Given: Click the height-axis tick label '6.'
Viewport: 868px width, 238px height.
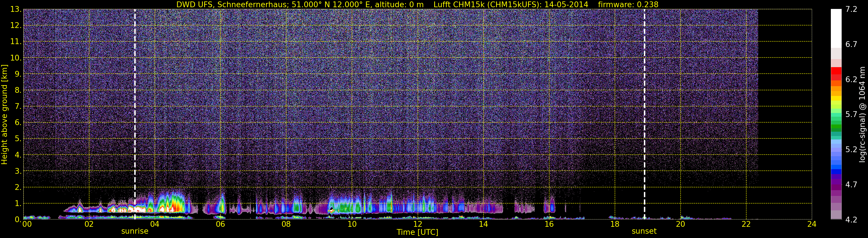Looking at the screenshot, I should (18, 123).
